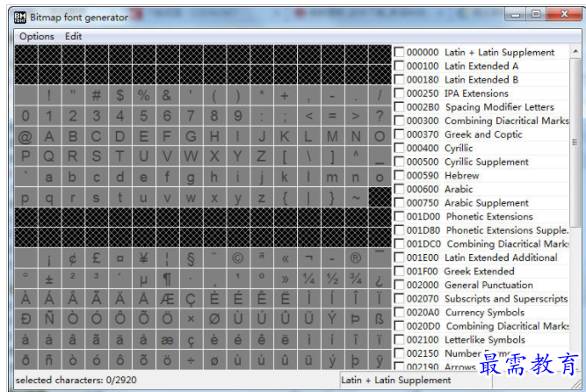Toggle the Hebrew checkbox
The image size is (586, 392).
coord(399,176)
